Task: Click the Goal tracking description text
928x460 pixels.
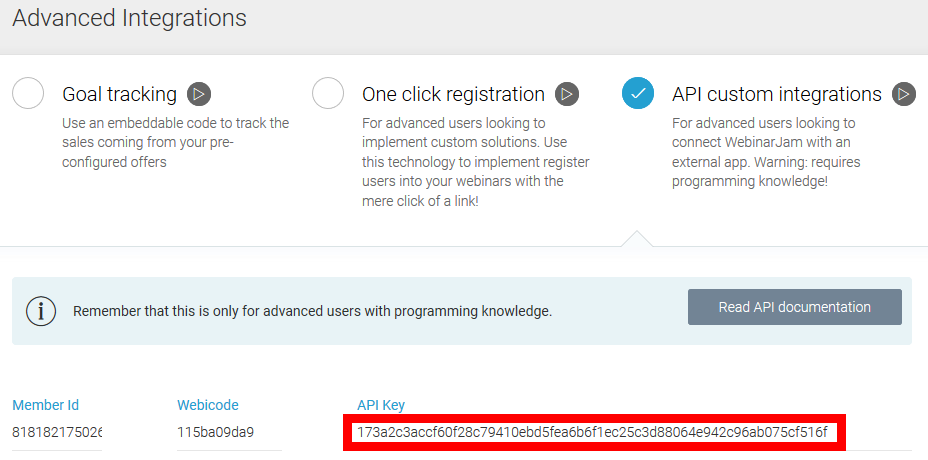Action: point(175,142)
